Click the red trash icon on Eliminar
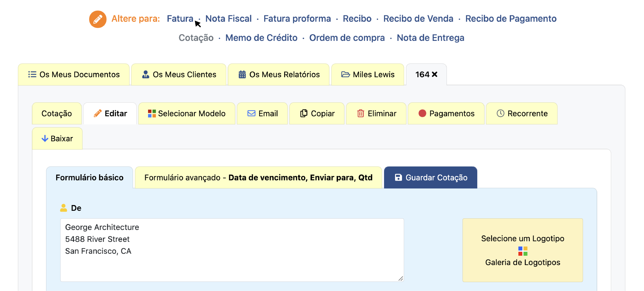644x291 pixels. [x=361, y=113]
